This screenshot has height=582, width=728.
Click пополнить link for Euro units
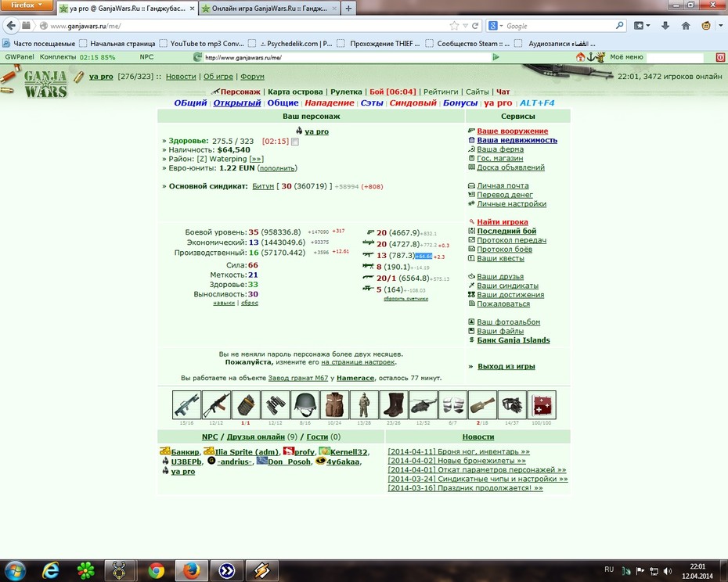click(x=277, y=168)
